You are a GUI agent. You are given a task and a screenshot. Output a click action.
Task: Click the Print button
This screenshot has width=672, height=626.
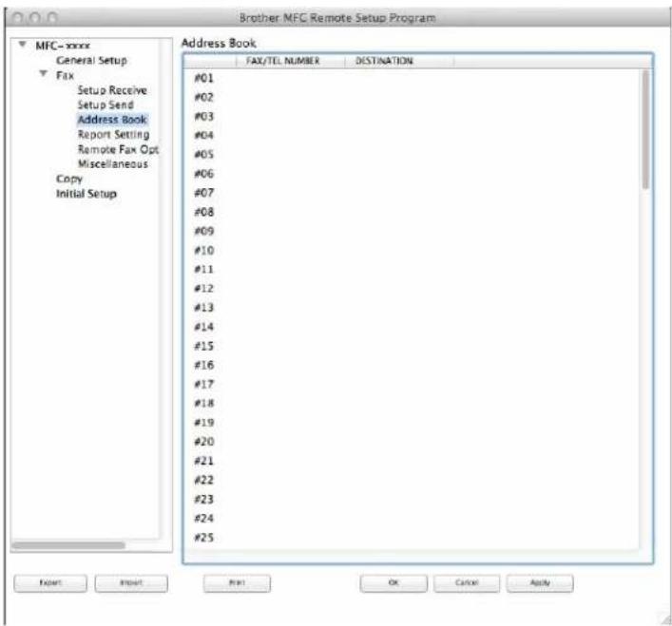point(237,583)
